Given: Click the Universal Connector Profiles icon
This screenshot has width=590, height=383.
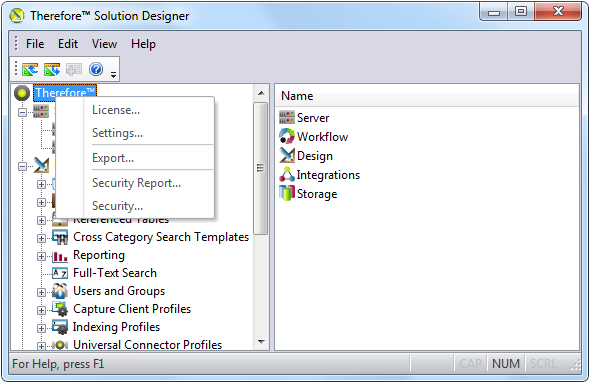Looking at the screenshot, I should click(60, 345).
